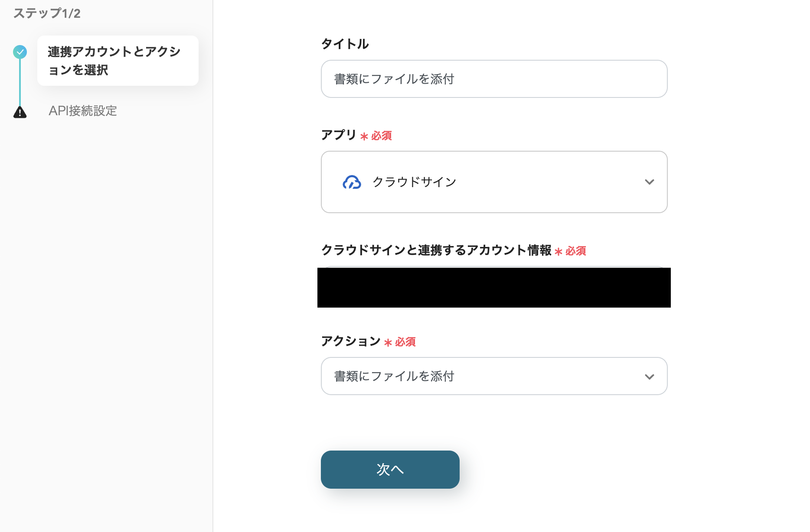
Task: Click the タイトル field label
Action: coord(345,44)
